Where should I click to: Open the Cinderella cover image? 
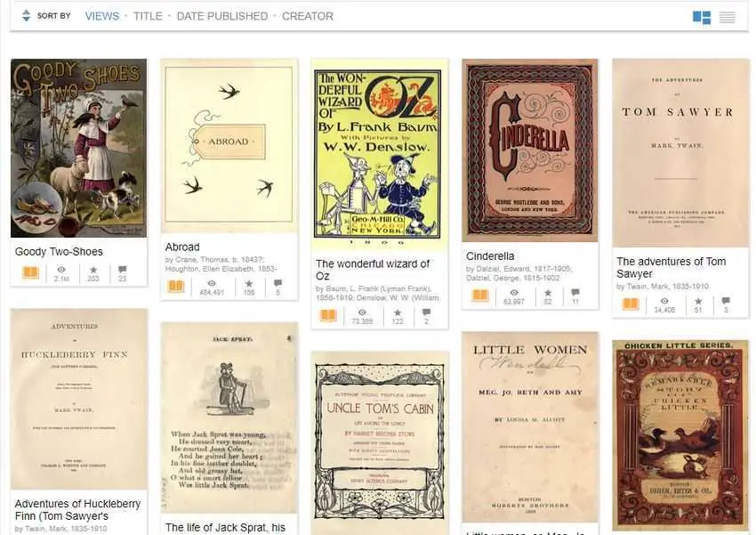pos(530,150)
